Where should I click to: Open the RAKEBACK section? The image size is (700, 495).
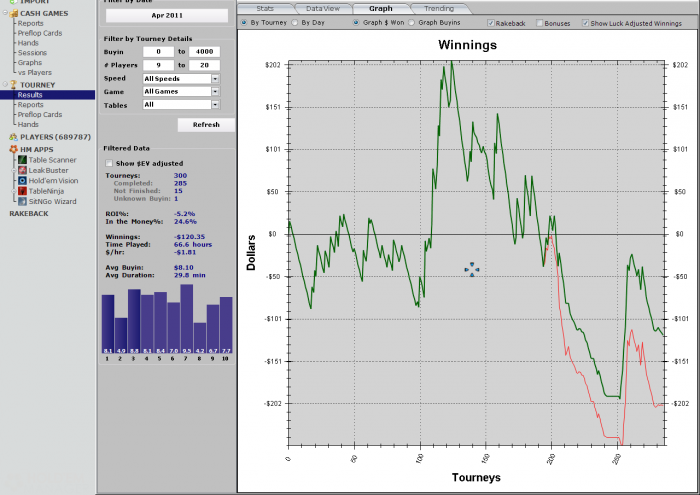[29, 213]
